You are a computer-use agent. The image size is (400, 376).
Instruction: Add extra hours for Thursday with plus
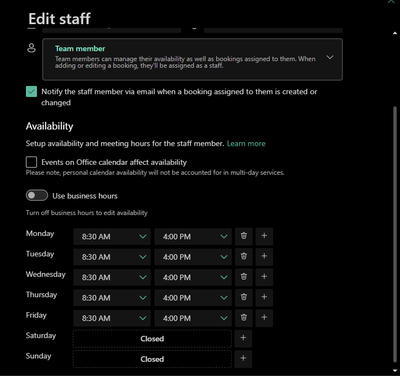(x=264, y=297)
